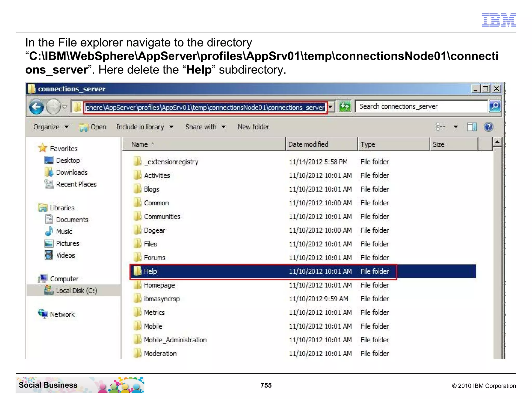Image resolution: width=532 pixels, height=399 pixels.
Task: Click the window title bar folder icon
Action: pyautogui.click(x=31, y=89)
